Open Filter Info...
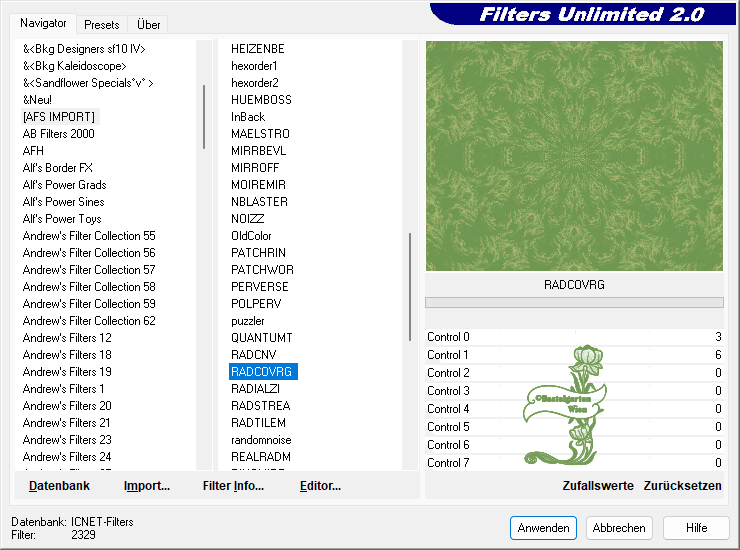Viewport: 740px width, 550px height. [233, 486]
